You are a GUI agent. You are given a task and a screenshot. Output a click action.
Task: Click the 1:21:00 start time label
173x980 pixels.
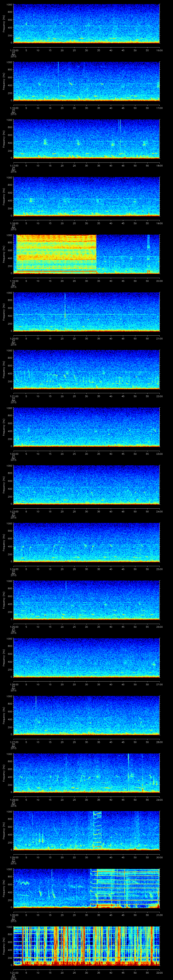pyautogui.click(x=14, y=396)
